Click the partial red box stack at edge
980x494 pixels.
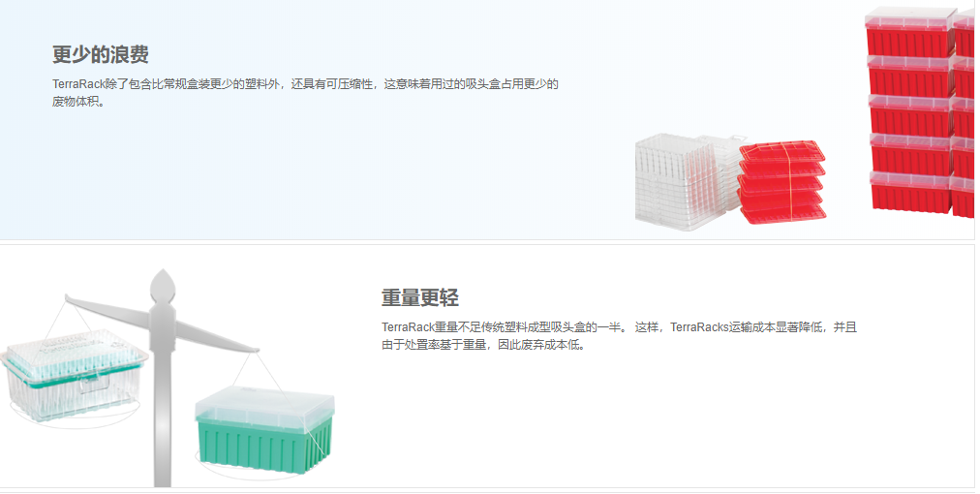pyautogui.click(x=965, y=115)
